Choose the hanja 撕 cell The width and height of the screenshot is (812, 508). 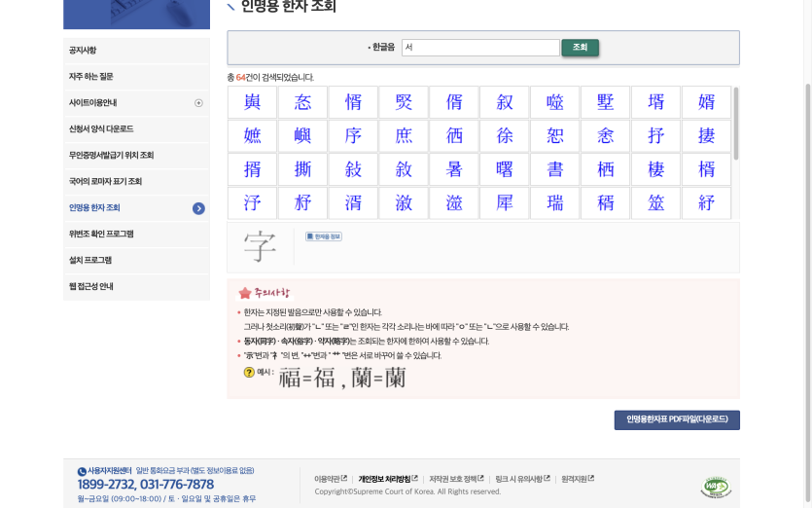[x=303, y=169]
